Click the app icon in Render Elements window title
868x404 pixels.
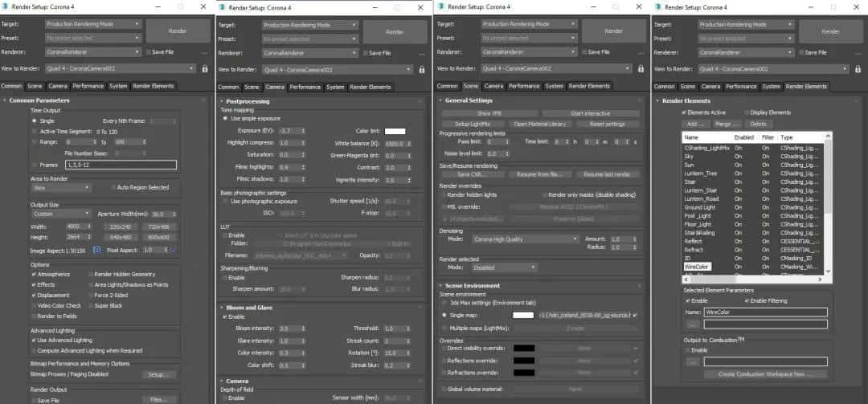(x=657, y=7)
